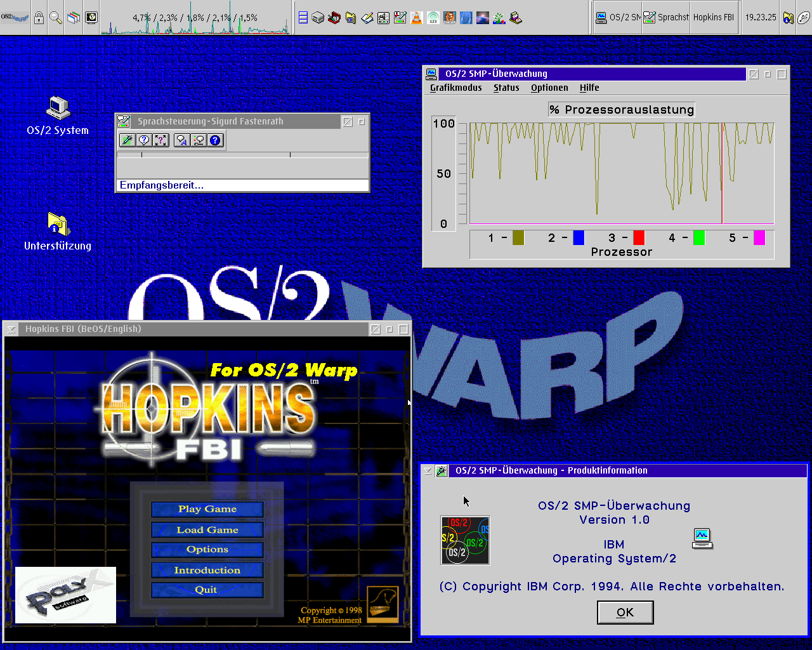Click the purple question mark with arrows

click(161, 140)
